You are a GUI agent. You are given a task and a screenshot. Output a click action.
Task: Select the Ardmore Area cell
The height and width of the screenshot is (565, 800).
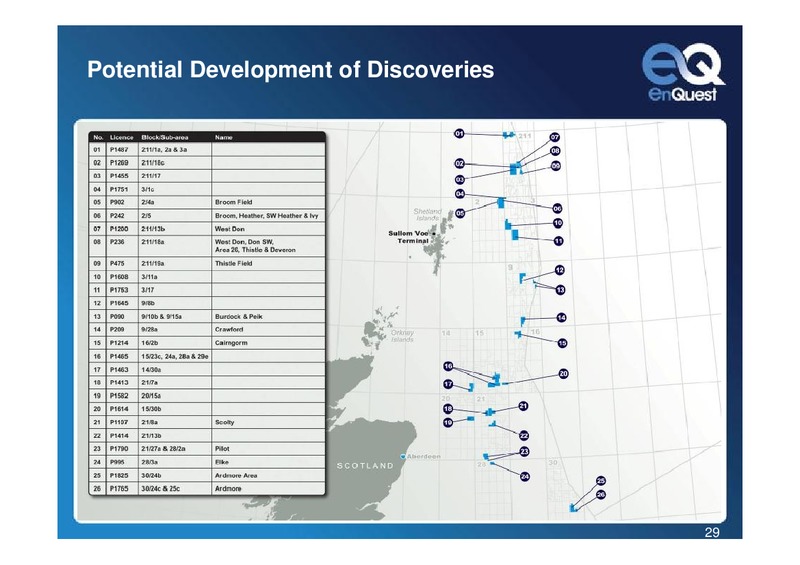coord(268,475)
